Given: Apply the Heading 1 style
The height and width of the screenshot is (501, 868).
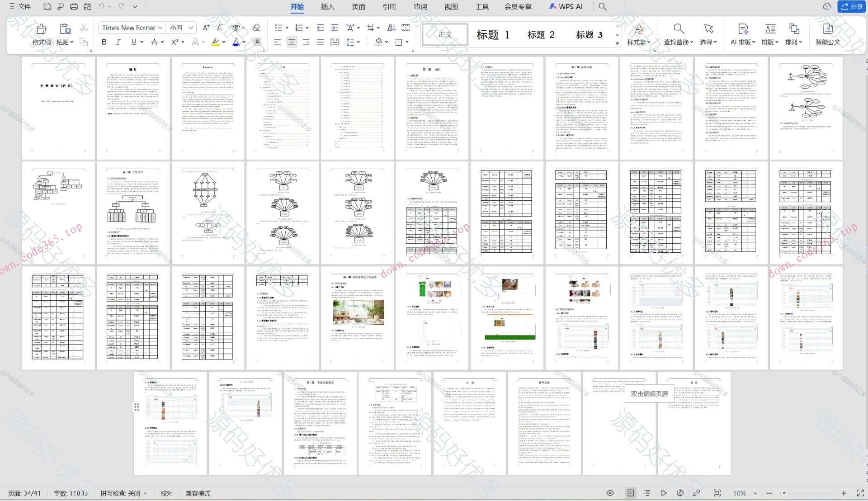Looking at the screenshot, I should [x=493, y=35].
